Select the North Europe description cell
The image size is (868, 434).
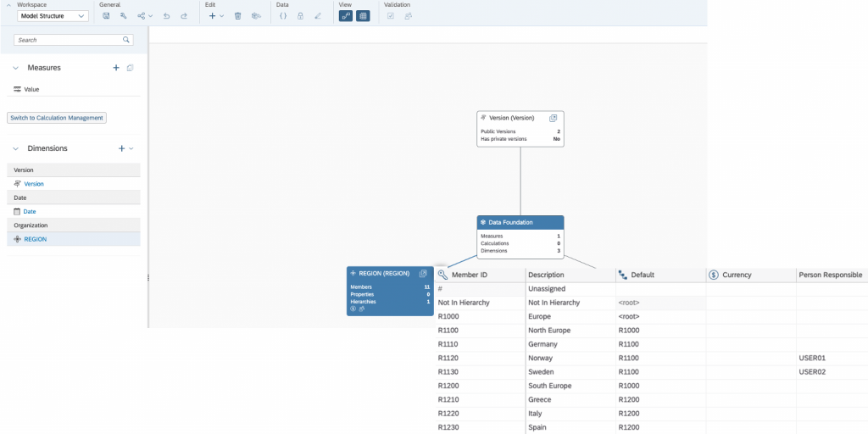pos(570,331)
